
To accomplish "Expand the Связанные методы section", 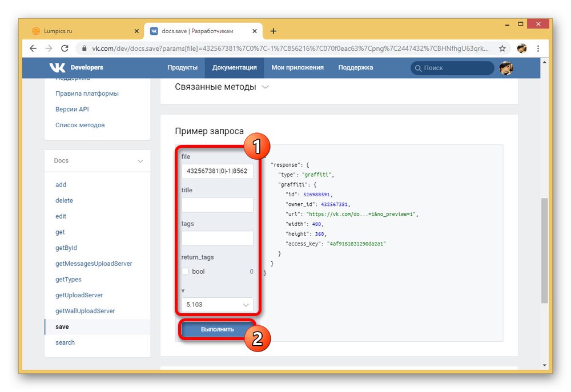I will coord(222,87).
